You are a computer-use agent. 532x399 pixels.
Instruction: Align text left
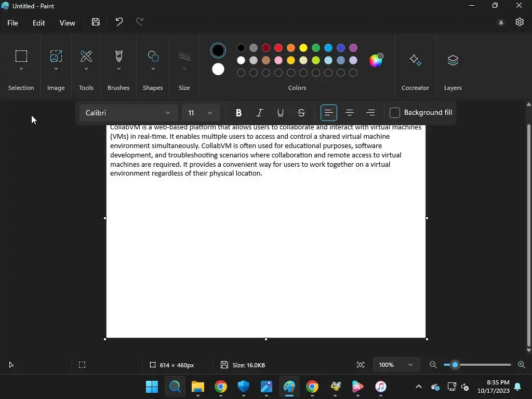coord(329,113)
